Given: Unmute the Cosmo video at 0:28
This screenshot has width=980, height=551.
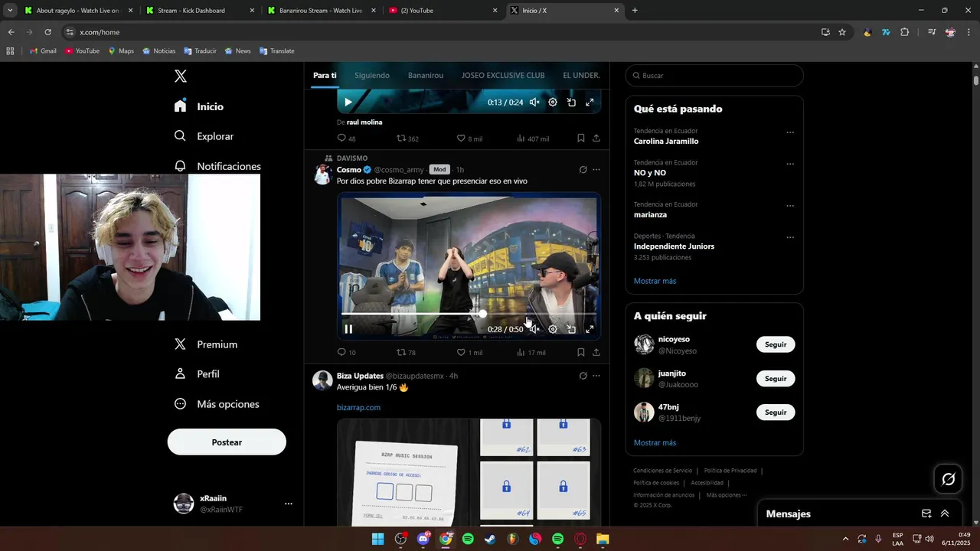Looking at the screenshot, I should click(534, 329).
